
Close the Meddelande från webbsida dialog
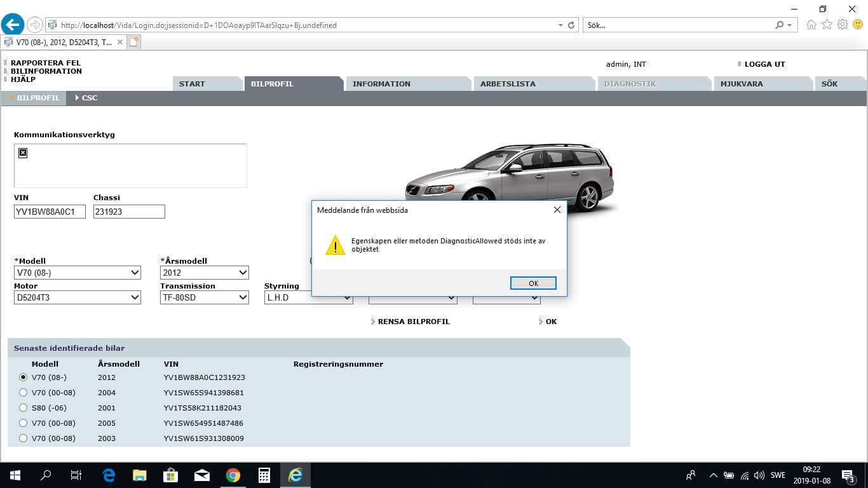coord(557,210)
